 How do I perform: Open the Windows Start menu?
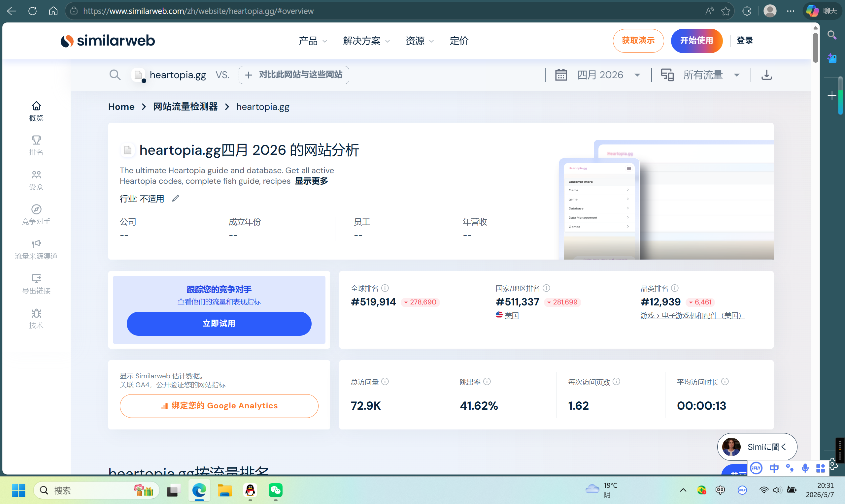coord(18,490)
